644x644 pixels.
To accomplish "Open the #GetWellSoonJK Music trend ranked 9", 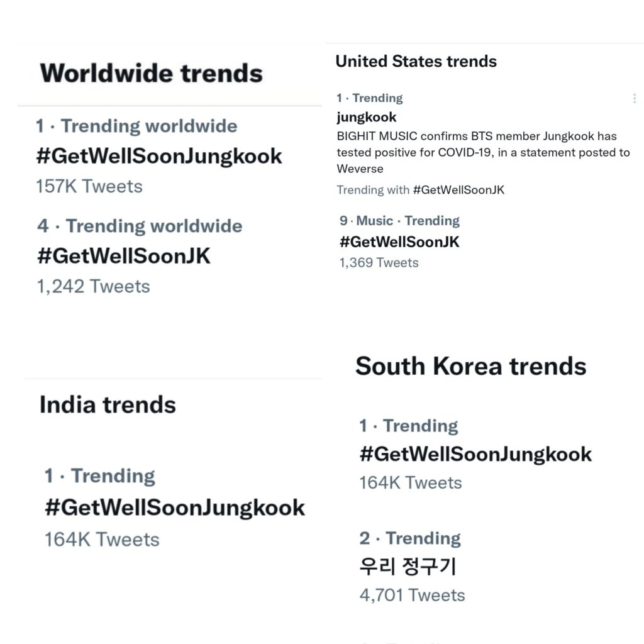I will coord(399,241).
